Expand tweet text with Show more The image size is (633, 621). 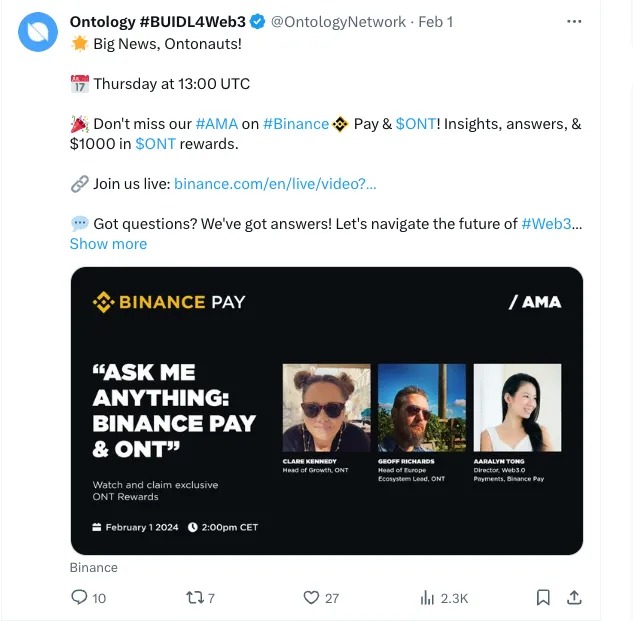pyautogui.click(x=108, y=244)
